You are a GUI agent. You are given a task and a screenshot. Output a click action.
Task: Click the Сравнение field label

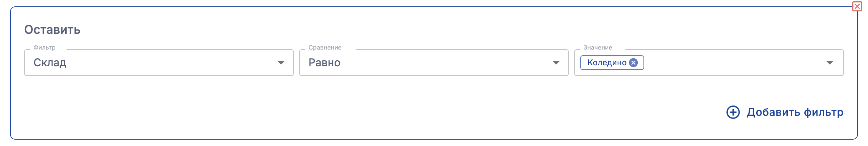tap(325, 48)
